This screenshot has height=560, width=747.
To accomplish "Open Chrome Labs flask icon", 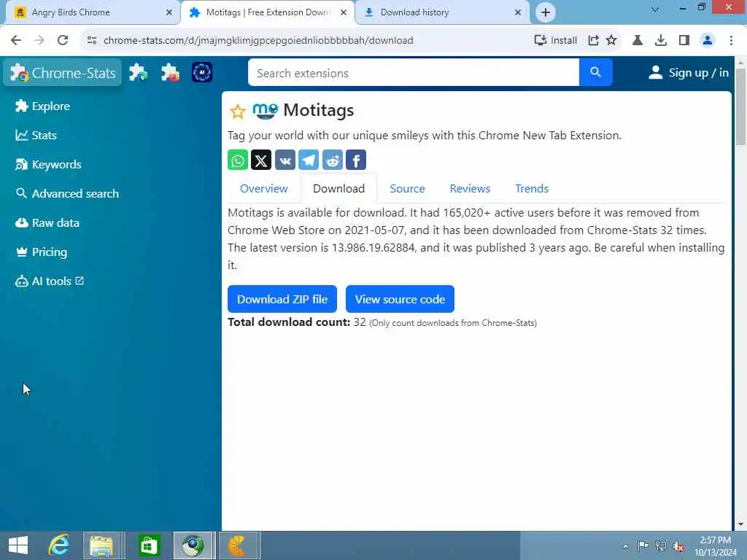I will pyautogui.click(x=638, y=41).
